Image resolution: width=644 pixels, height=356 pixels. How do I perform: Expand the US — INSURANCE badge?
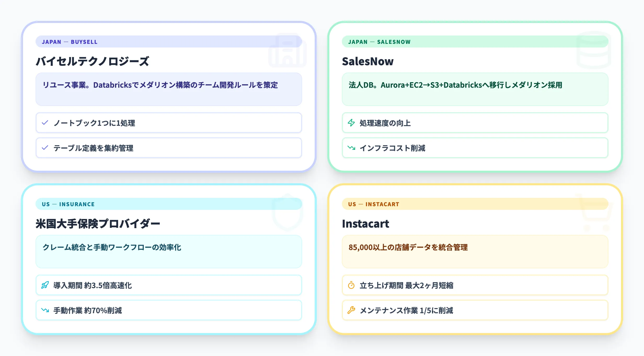point(68,204)
